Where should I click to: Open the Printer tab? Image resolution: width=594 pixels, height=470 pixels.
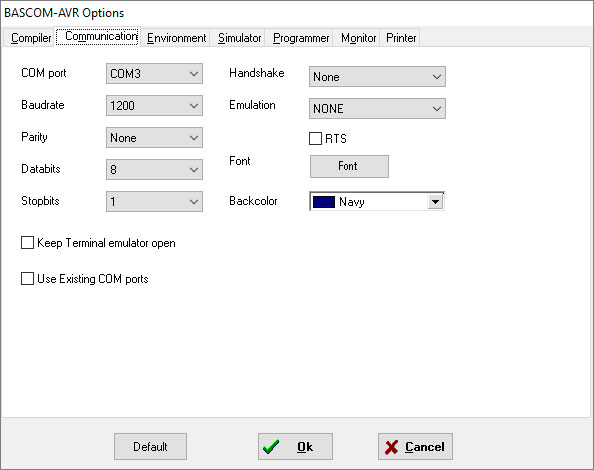coord(401,38)
